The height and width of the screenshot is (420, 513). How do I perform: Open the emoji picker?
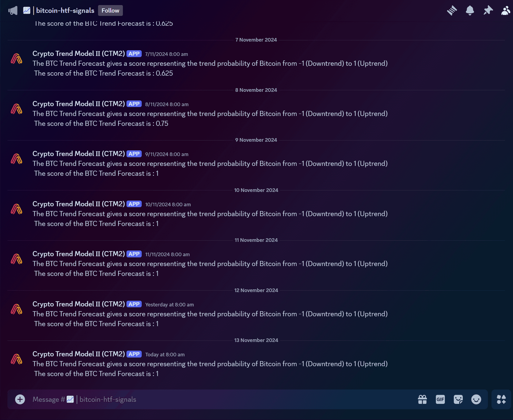click(x=476, y=399)
